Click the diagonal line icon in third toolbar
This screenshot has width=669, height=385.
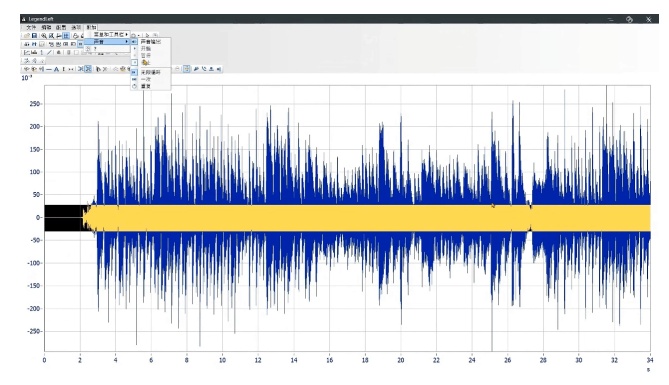[49, 52]
